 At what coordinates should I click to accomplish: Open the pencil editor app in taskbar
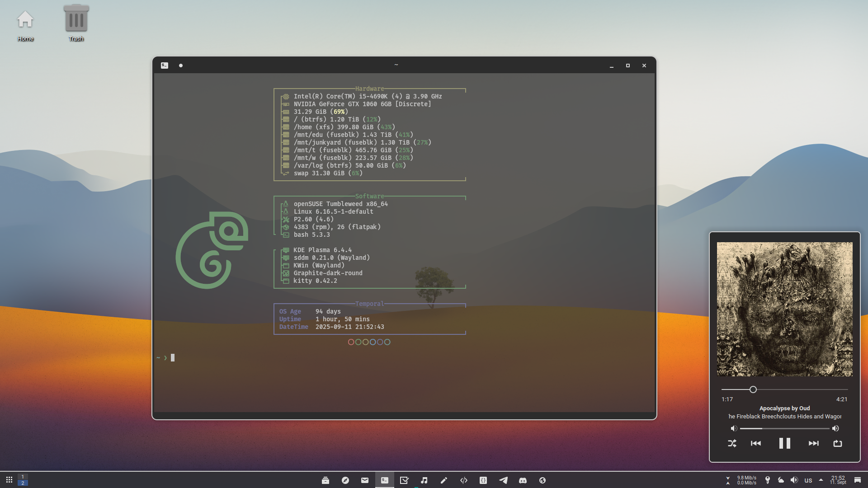coord(444,480)
